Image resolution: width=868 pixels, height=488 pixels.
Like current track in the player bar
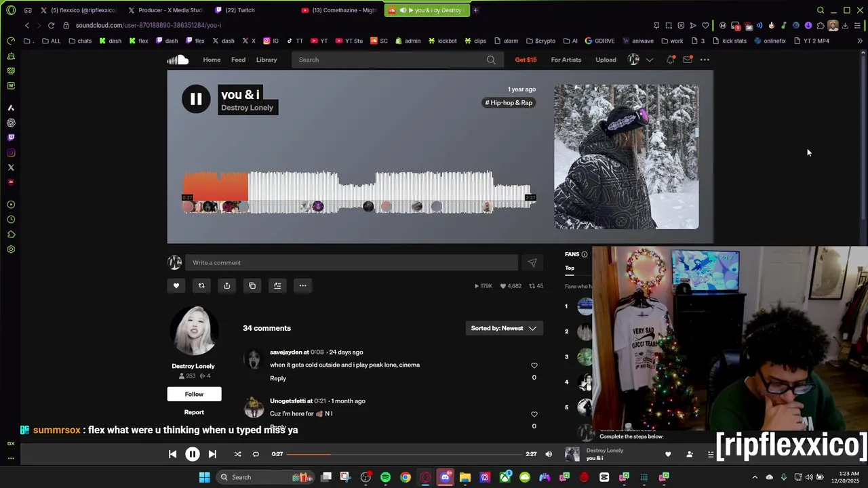[x=668, y=454]
